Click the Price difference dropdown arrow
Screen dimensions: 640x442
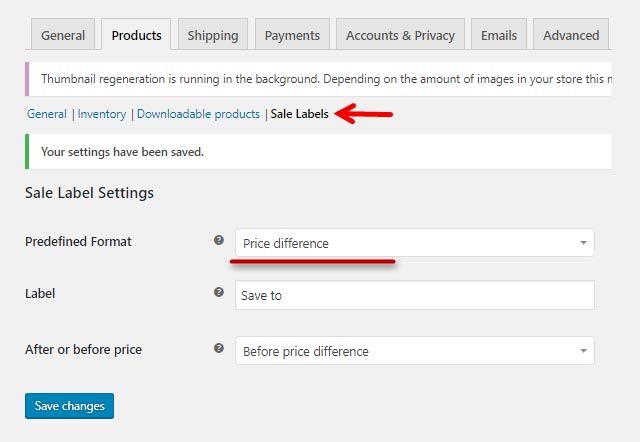[x=583, y=243]
